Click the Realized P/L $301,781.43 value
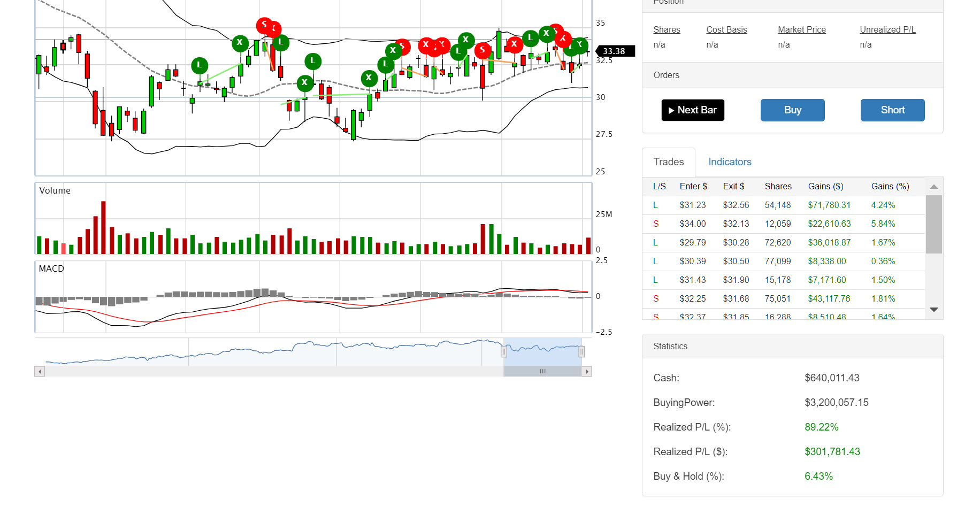 (x=832, y=452)
